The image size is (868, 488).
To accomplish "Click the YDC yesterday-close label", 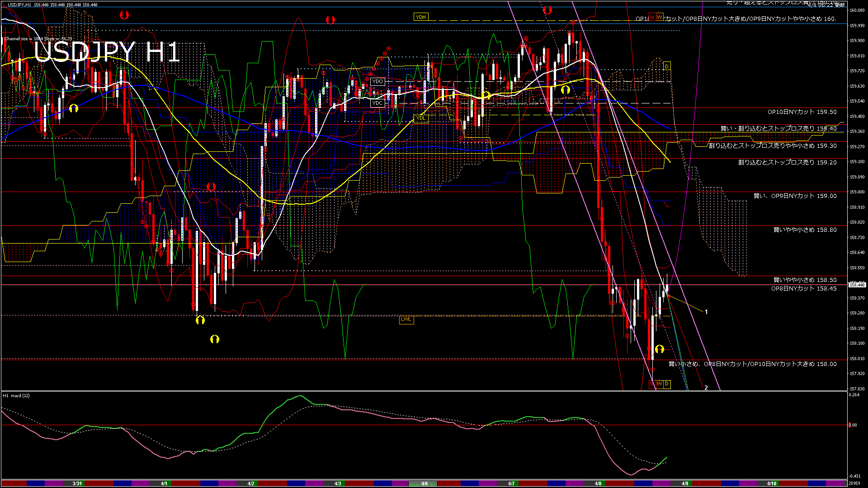I will pyautogui.click(x=377, y=103).
